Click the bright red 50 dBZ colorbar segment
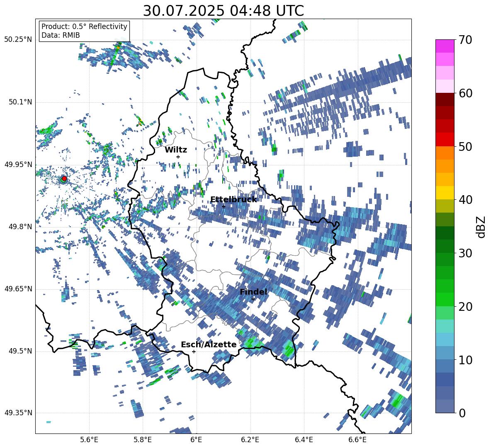The image size is (491, 448). click(445, 140)
